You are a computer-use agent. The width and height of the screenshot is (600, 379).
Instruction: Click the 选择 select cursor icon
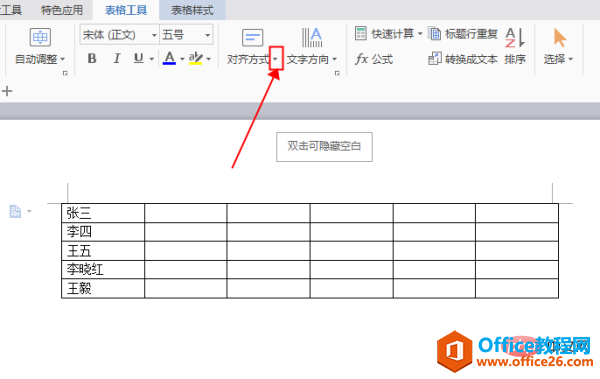coord(560,38)
